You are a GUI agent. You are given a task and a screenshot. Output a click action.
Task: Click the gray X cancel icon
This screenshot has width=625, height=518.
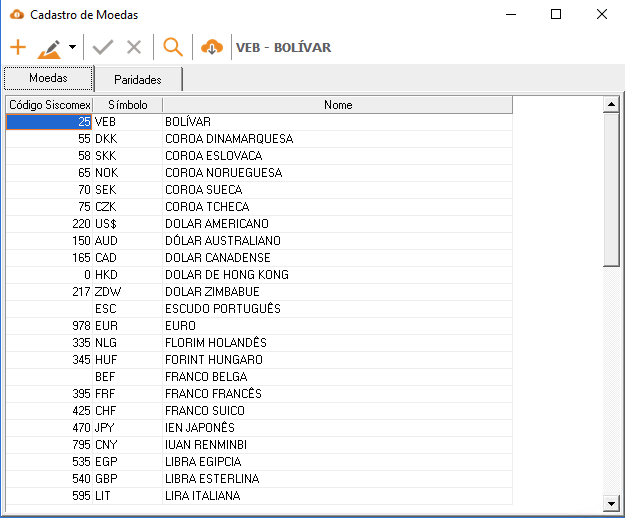tap(134, 47)
